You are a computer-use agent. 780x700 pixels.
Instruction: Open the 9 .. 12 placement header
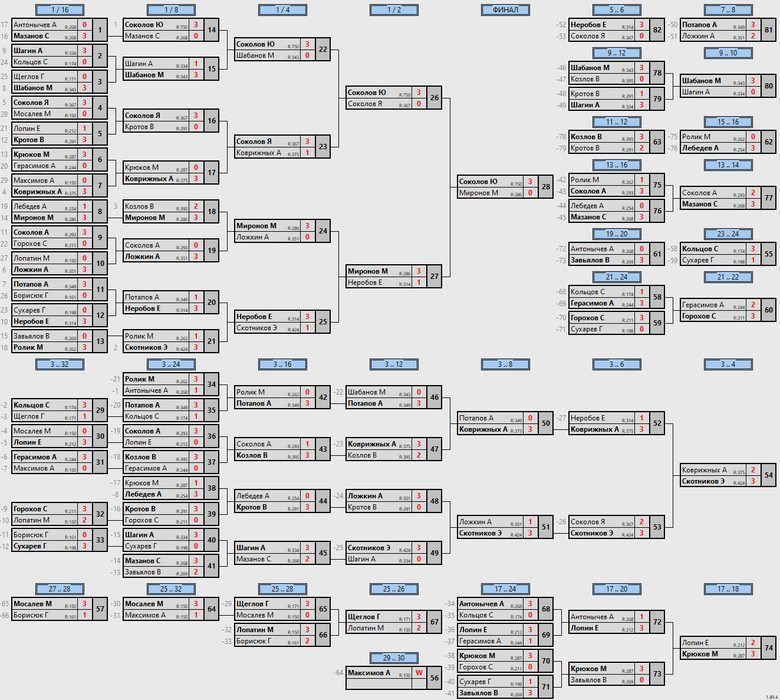pyautogui.click(x=617, y=52)
